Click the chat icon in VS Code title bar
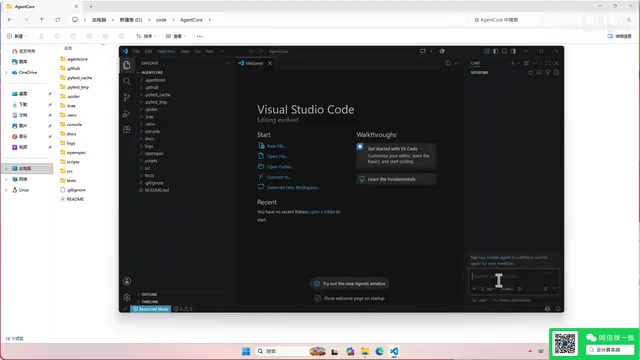Viewport: 640px width, 360px height. pyautogui.click(x=423, y=51)
